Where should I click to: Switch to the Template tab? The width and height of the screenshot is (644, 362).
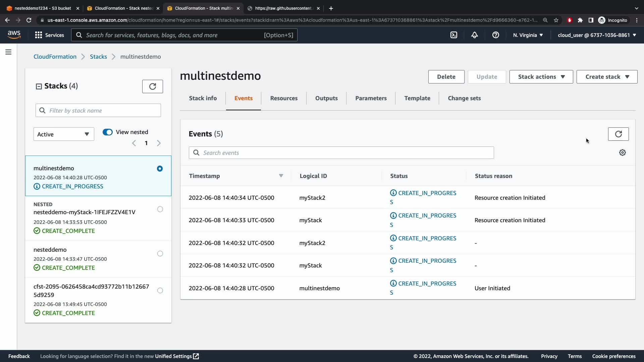[x=417, y=98]
